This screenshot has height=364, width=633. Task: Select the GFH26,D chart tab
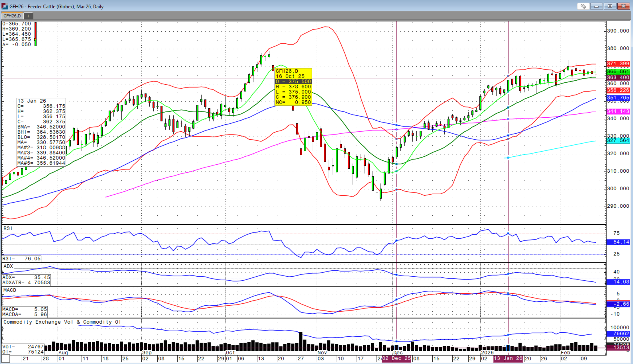pyautogui.click(x=12, y=16)
